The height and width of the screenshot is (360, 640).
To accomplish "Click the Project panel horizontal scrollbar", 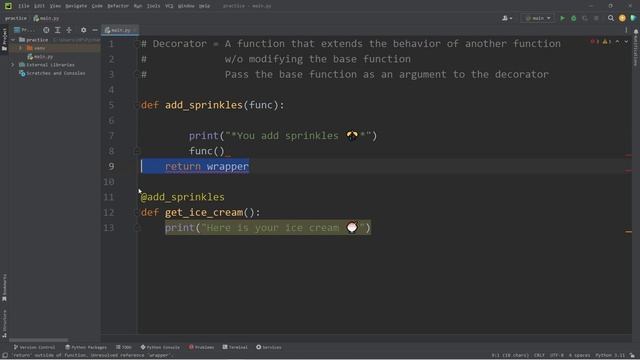I will coord(39,340).
